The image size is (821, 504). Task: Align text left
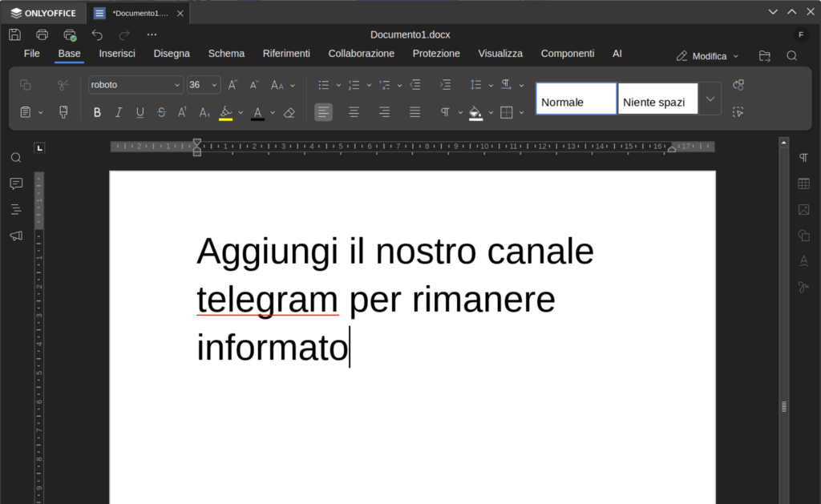click(323, 112)
